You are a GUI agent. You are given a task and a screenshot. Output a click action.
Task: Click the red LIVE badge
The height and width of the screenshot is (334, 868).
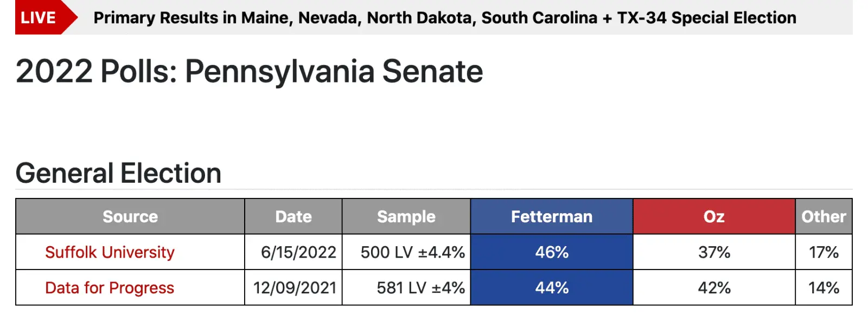[39, 18]
